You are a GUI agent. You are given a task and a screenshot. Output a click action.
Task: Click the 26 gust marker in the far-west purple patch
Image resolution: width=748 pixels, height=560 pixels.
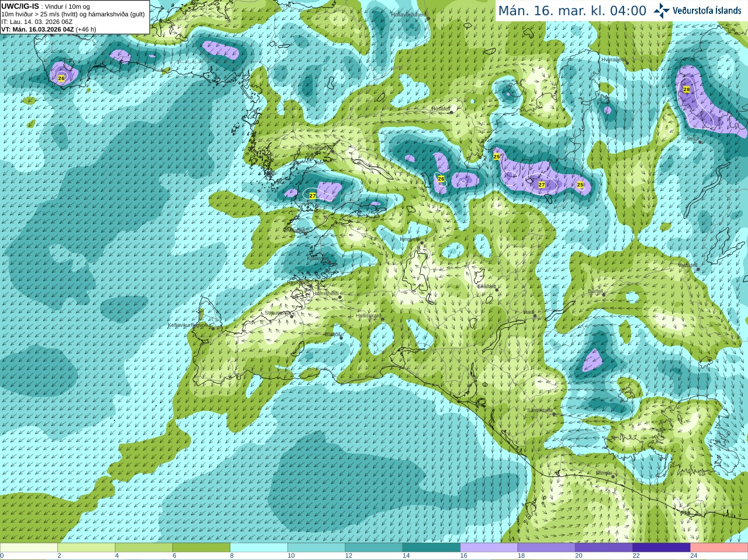point(61,78)
